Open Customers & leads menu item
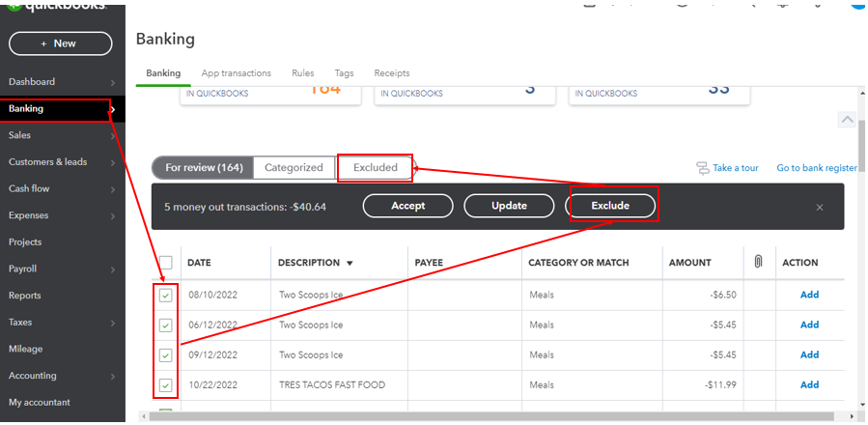The height and width of the screenshot is (425, 868). pos(47,162)
